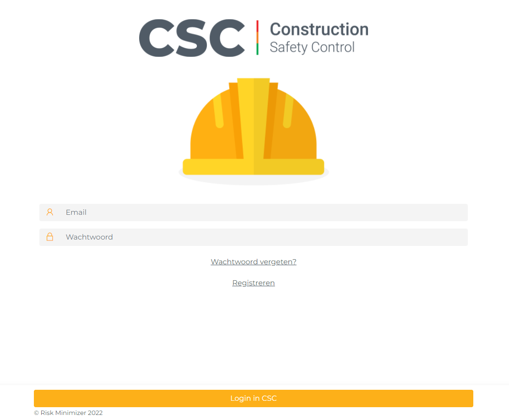Click the padlock icon beside Wachtwoord
Viewport: 509px width, 420px height.
(50, 237)
